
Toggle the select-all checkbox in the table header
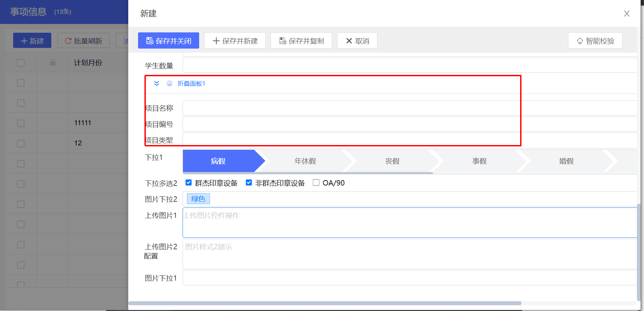coord(21,63)
